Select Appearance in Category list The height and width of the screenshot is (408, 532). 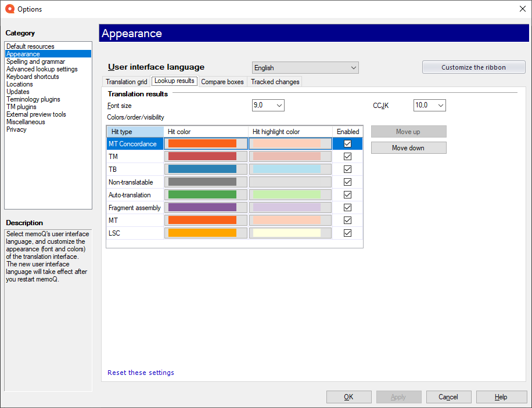(x=48, y=54)
